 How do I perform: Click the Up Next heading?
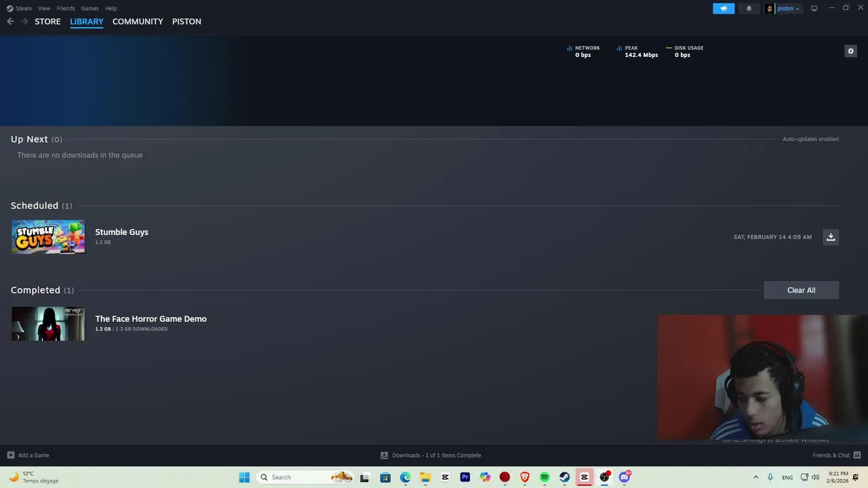click(x=29, y=139)
